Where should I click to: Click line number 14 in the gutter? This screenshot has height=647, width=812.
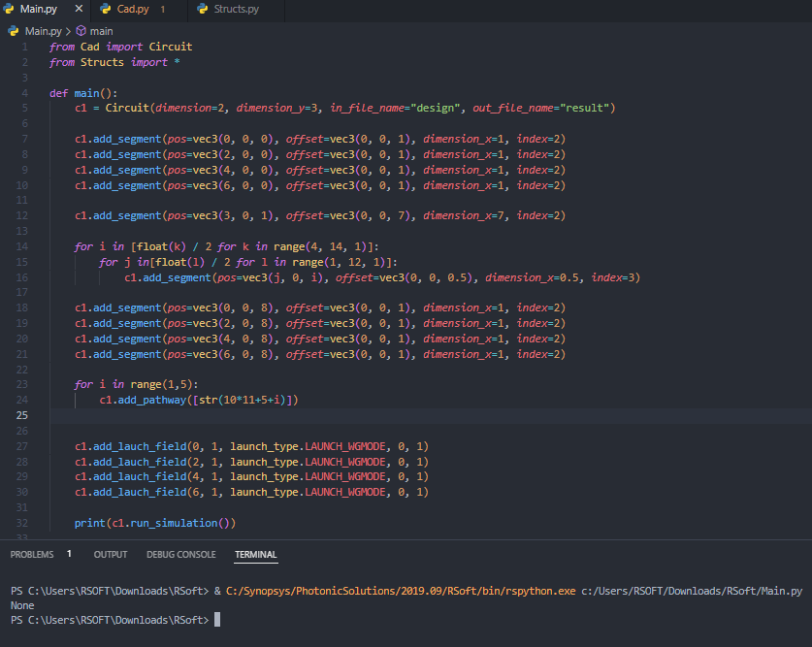pyautogui.click(x=21, y=246)
